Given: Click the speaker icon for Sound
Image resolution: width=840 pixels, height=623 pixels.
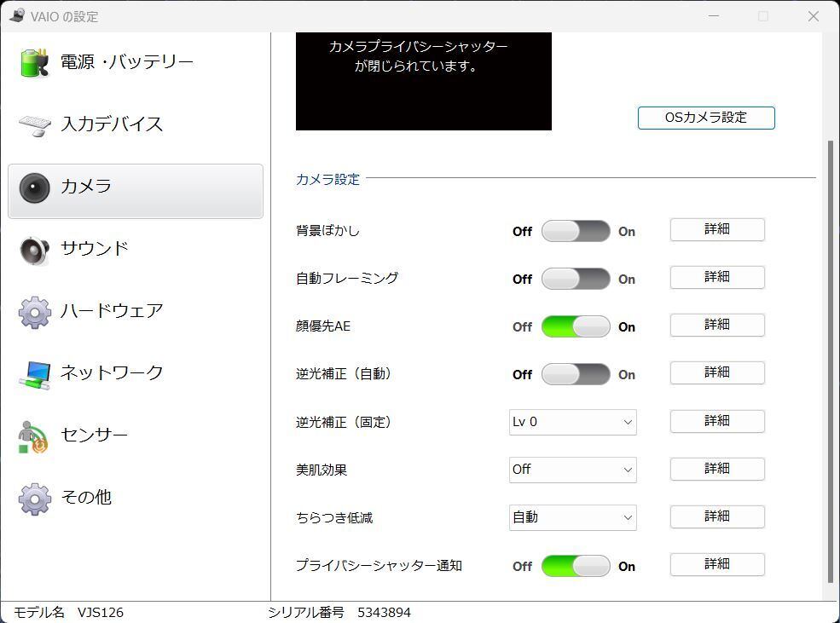Looking at the screenshot, I should click(35, 250).
